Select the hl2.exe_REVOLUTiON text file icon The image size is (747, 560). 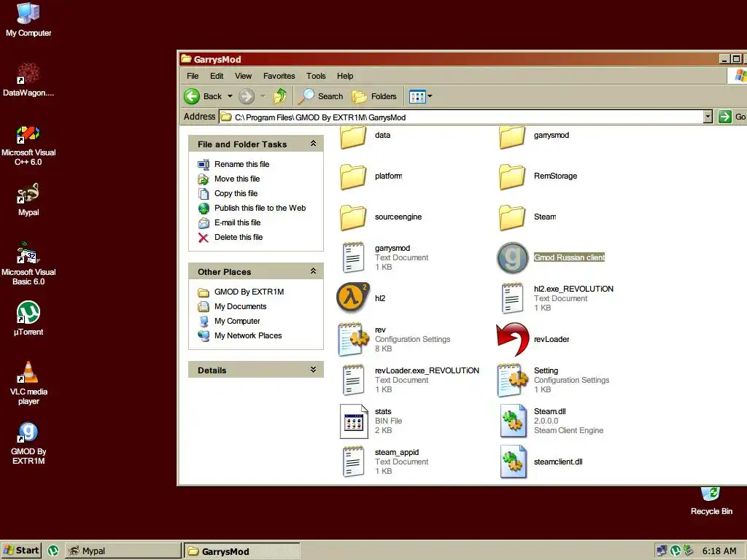pos(512,298)
